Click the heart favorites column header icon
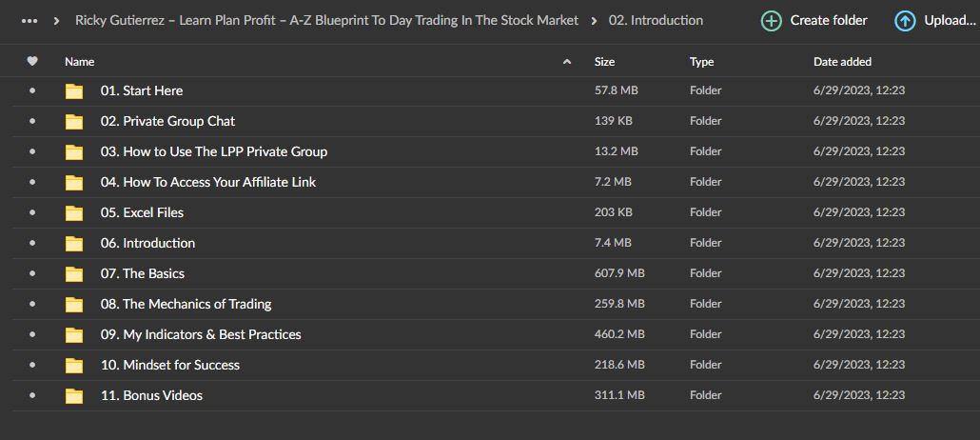 coord(32,61)
